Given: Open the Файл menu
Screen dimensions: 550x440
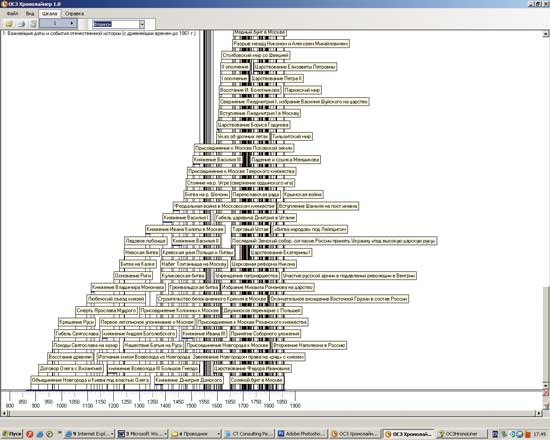Looking at the screenshot, I should 12,14.
